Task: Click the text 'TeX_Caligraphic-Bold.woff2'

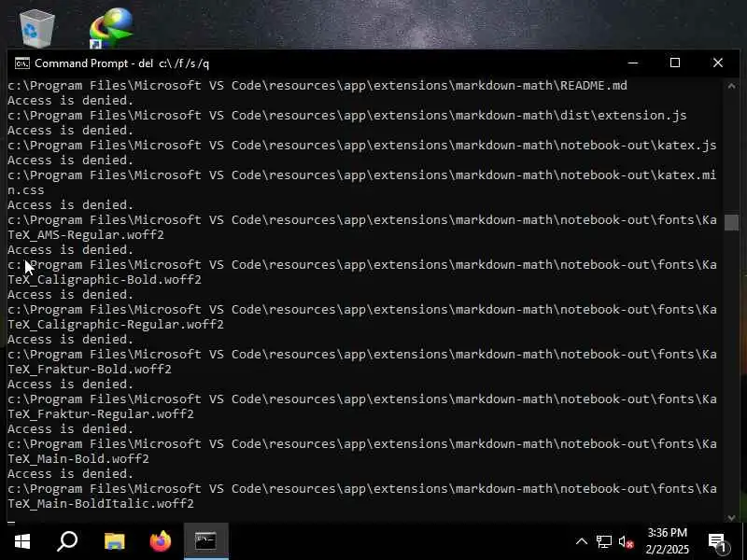Action: (105, 279)
